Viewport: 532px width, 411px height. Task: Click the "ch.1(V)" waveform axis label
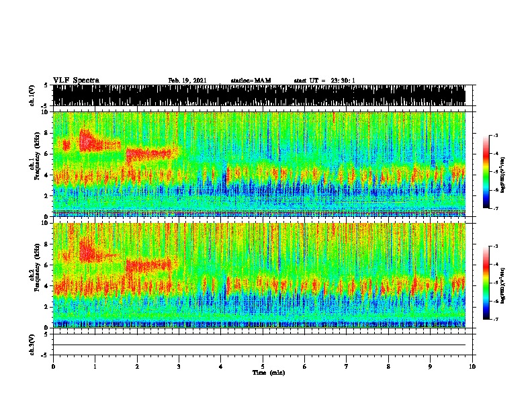(x=32, y=95)
